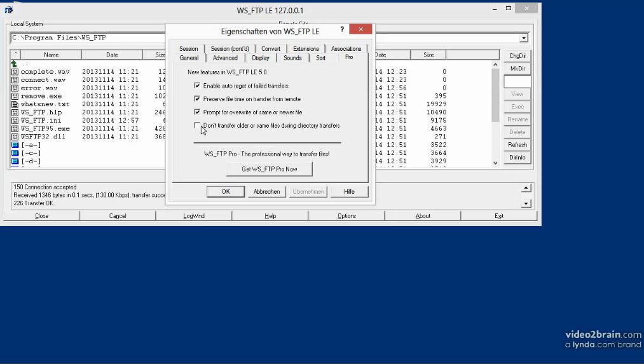Open the remote path dropdown arrow

(524, 37)
